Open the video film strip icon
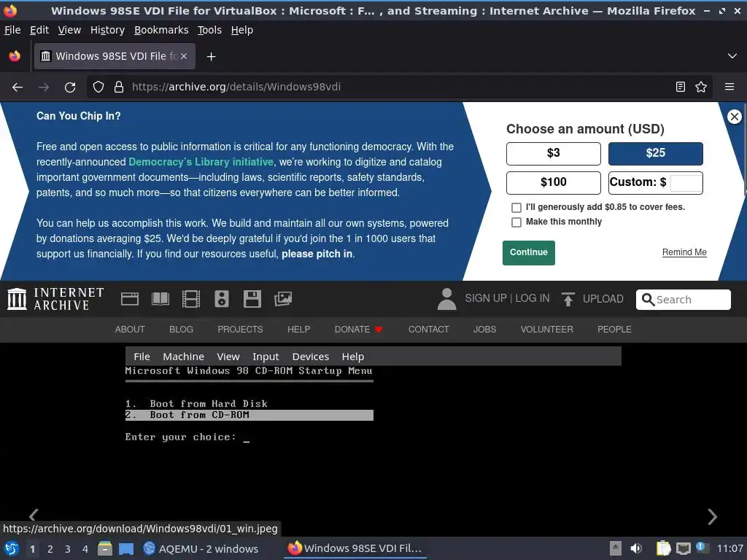 (x=191, y=299)
